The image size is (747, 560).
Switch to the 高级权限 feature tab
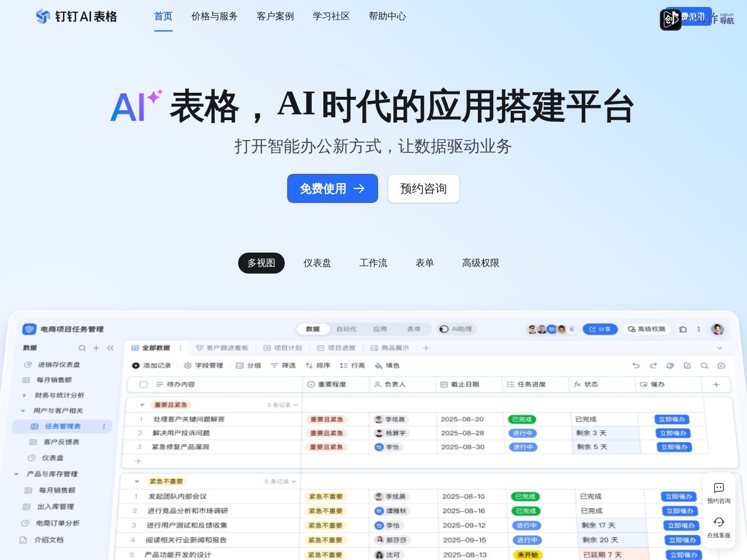[x=481, y=263]
